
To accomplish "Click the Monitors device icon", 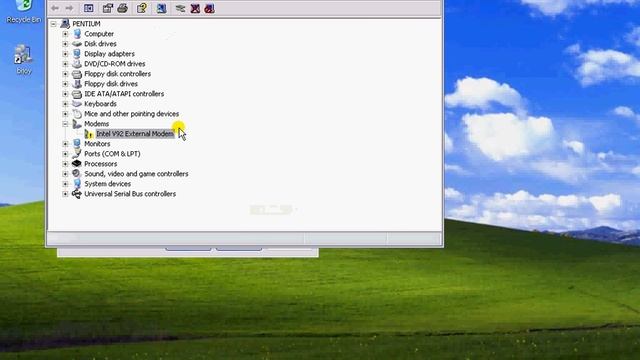I will click(77, 144).
